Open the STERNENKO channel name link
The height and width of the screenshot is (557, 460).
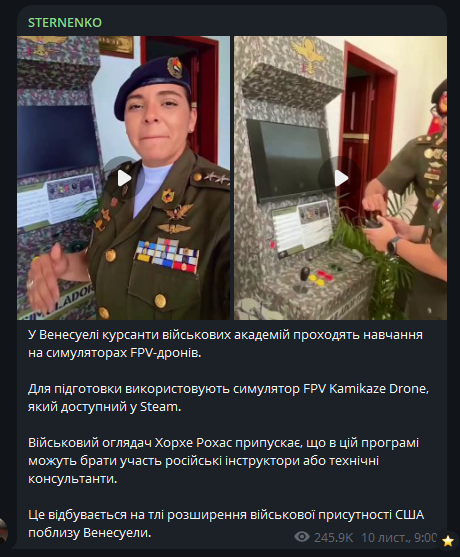tap(65, 23)
